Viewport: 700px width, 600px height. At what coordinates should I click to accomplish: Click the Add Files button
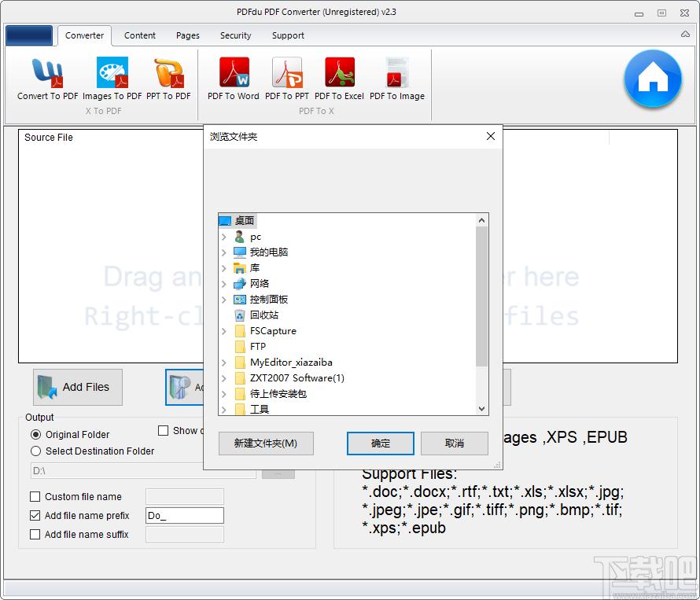[78, 387]
